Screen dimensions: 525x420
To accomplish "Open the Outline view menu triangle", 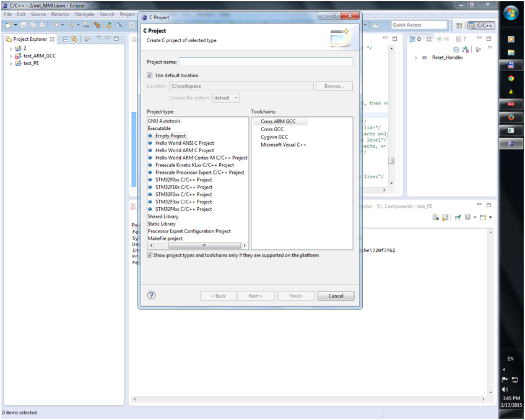I will point(490,48).
